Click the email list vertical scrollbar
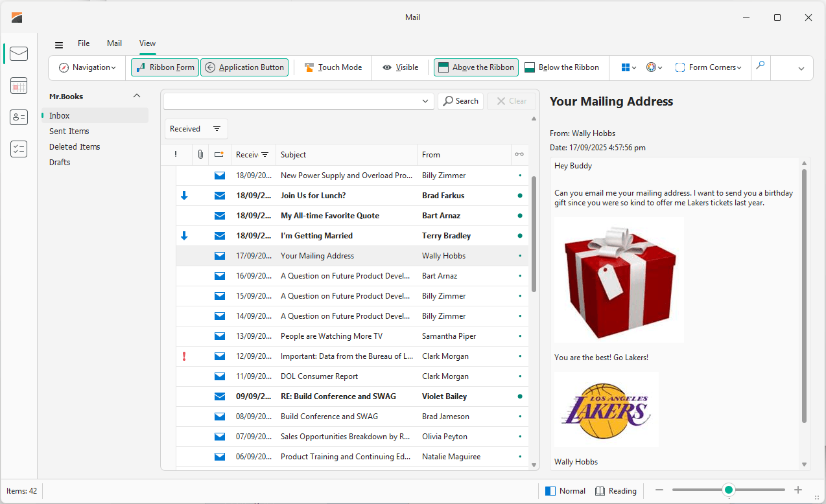The width and height of the screenshot is (826, 504). (534, 233)
